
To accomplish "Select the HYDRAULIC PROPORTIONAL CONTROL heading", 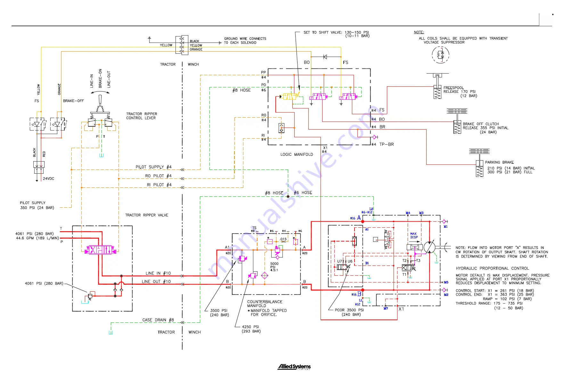I will pyautogui.click(x=493, y=268).
